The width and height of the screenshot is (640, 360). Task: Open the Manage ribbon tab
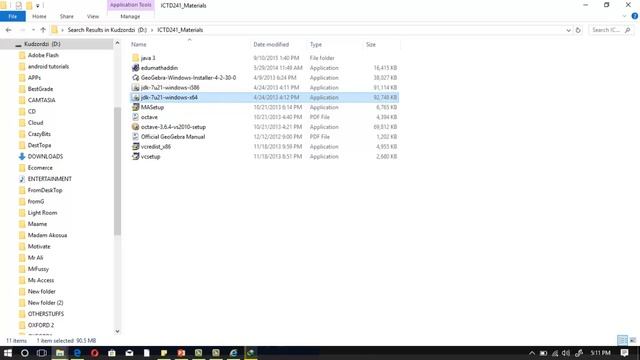coord(130,16)
